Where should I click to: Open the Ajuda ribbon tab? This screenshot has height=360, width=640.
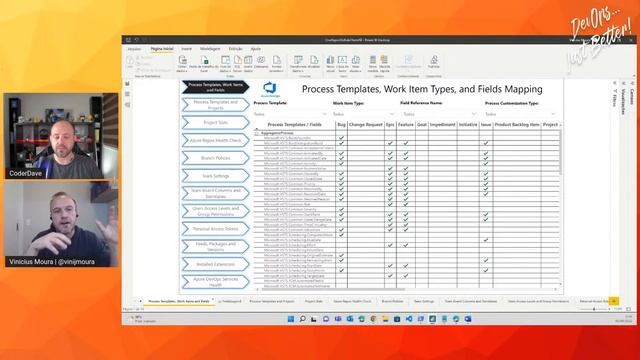(256, 49)
